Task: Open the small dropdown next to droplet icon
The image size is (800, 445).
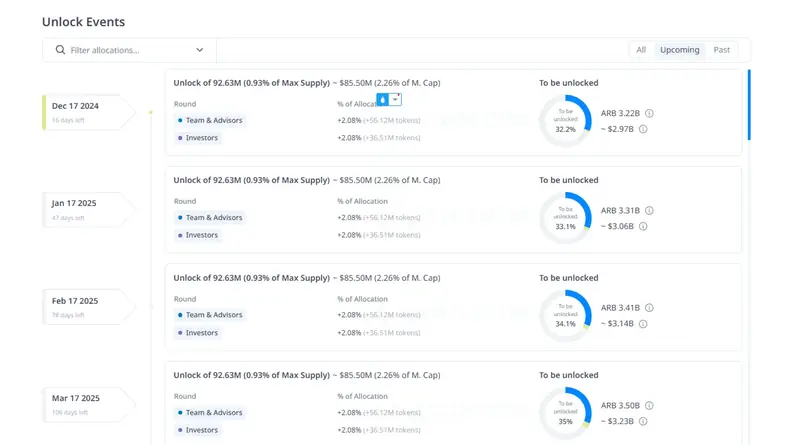Action: click(395, 100)
